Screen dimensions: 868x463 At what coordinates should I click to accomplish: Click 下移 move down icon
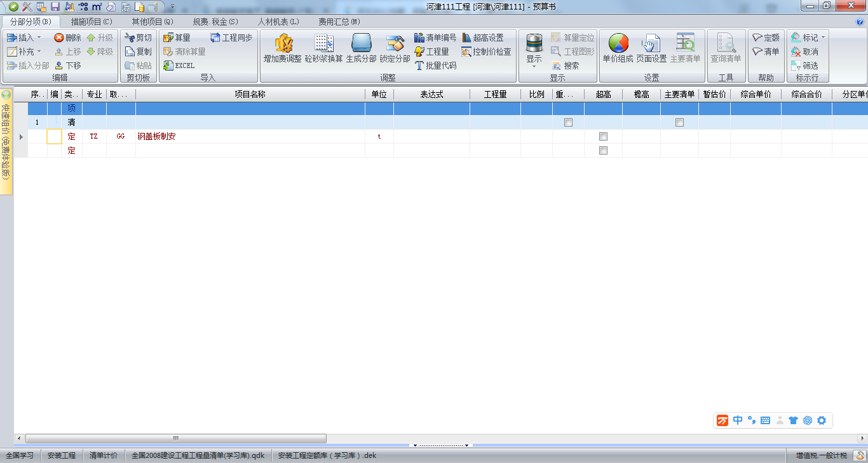[x=59, y=66]
